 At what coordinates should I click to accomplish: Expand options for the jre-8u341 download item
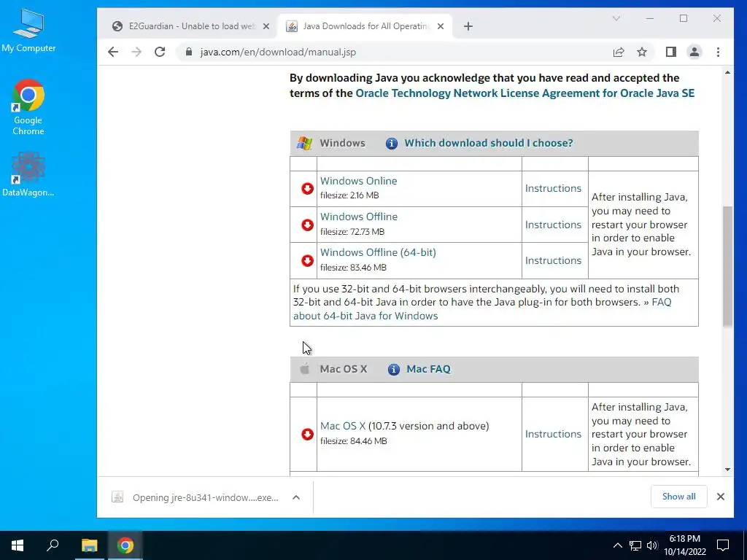pos(296,497)
